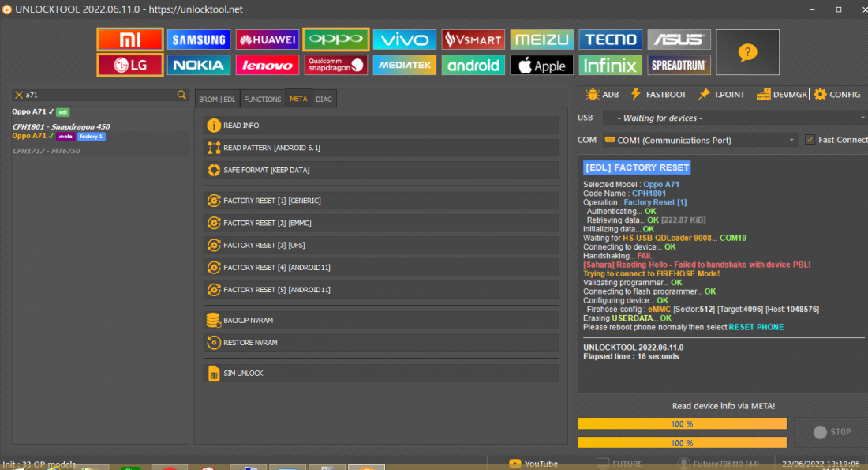Open the COM port dropdown

pos(700,141)
